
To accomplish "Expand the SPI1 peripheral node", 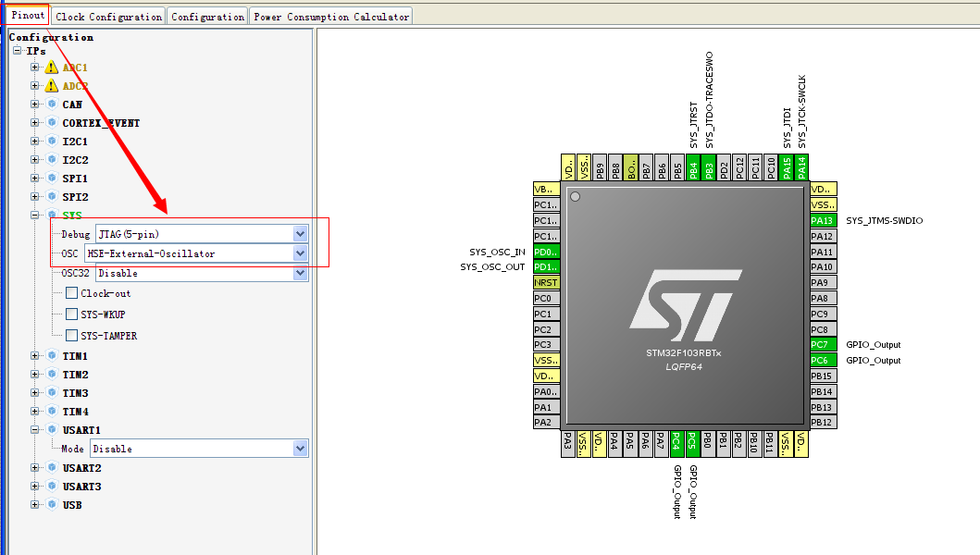I will [x=35, y=179].
